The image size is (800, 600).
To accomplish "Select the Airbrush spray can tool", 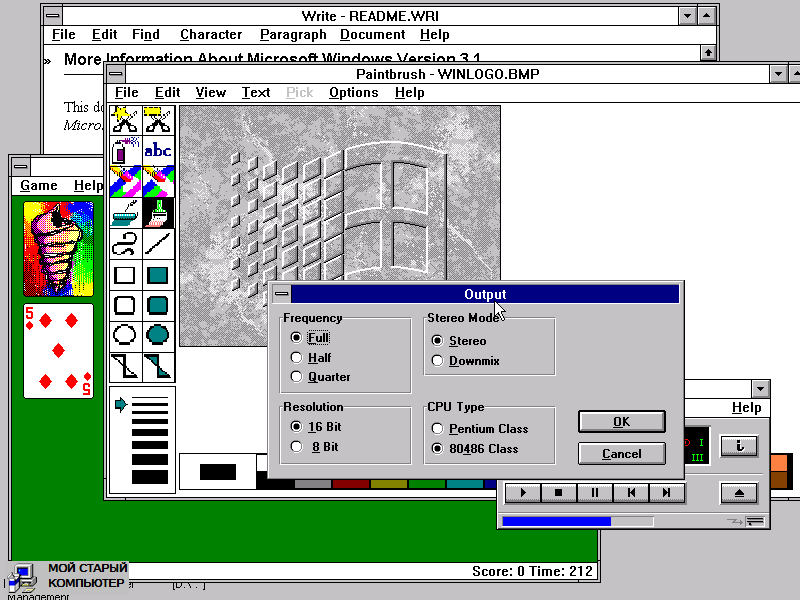I will (x=125, y=152).
